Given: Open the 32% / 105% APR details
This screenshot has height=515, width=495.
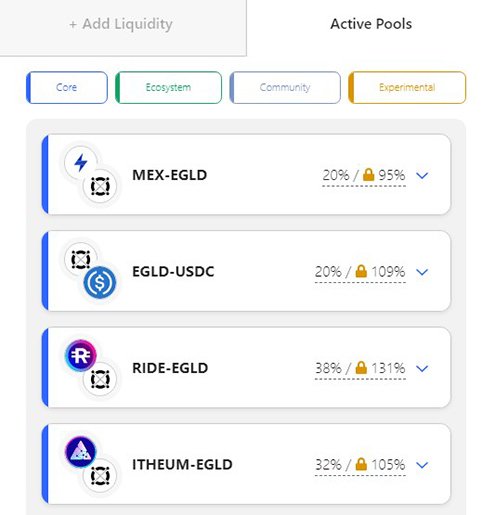Looking at the screenshot, I should (360, 465).
